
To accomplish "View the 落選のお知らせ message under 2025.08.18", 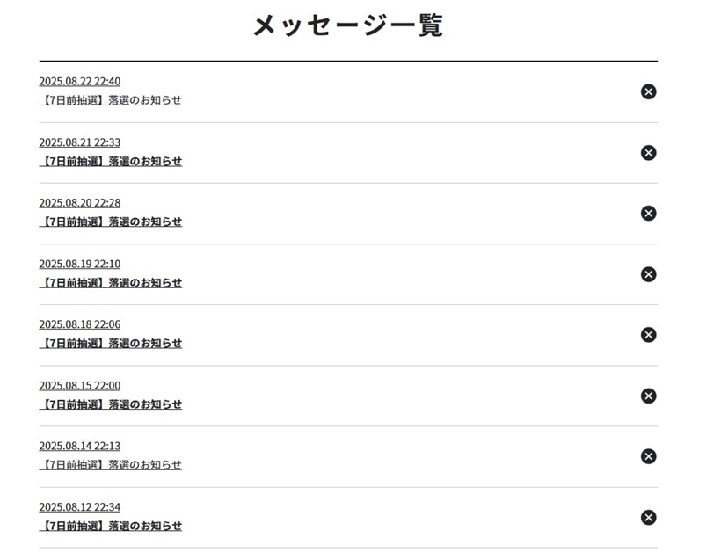I will [112, 344].
